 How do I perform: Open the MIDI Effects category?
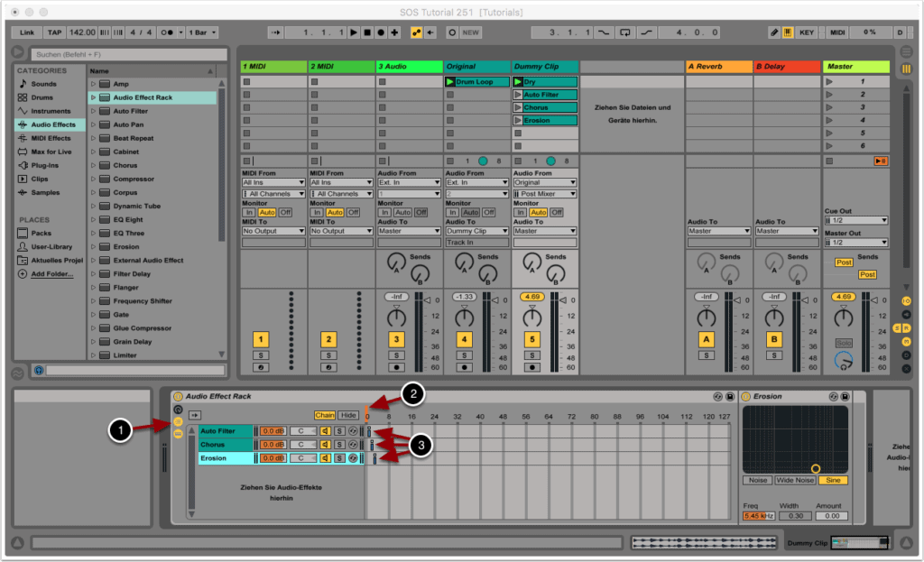[x=50, y=138]
